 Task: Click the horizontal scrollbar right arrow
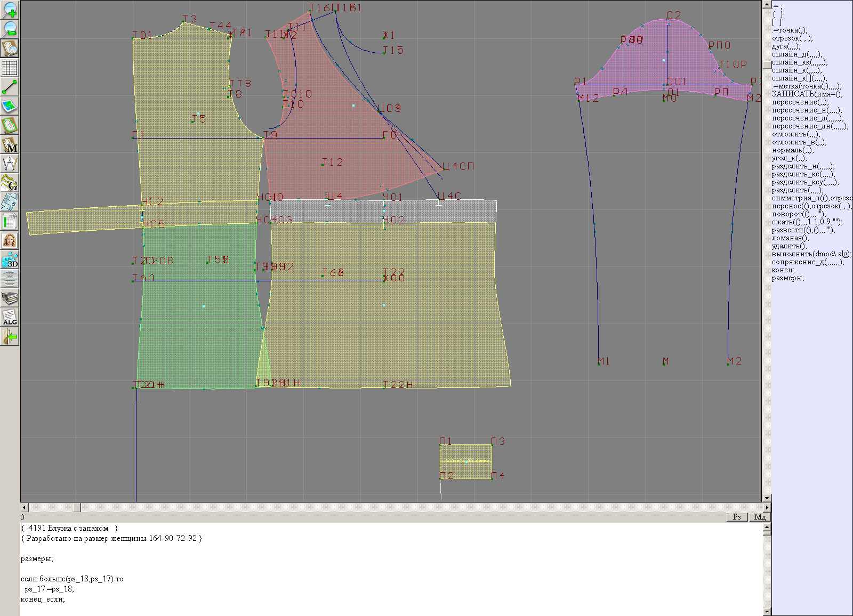(x=767, y=508)
